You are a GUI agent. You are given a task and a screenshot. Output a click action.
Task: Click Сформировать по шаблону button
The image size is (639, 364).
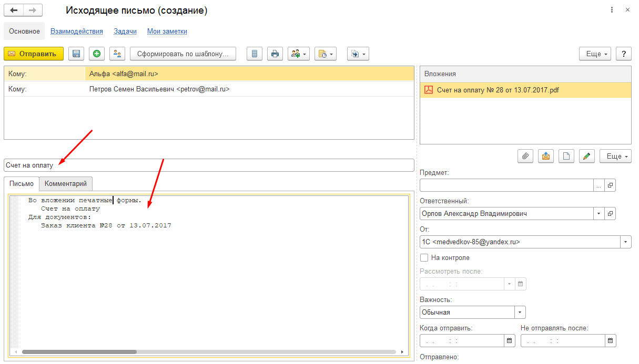click(x=183, y=54)
